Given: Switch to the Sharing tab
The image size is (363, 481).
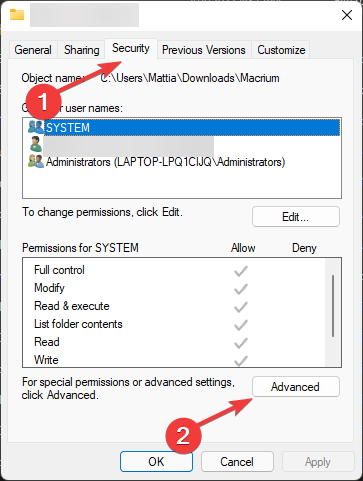Looking at the screenshot, I should tap(82, 50).
